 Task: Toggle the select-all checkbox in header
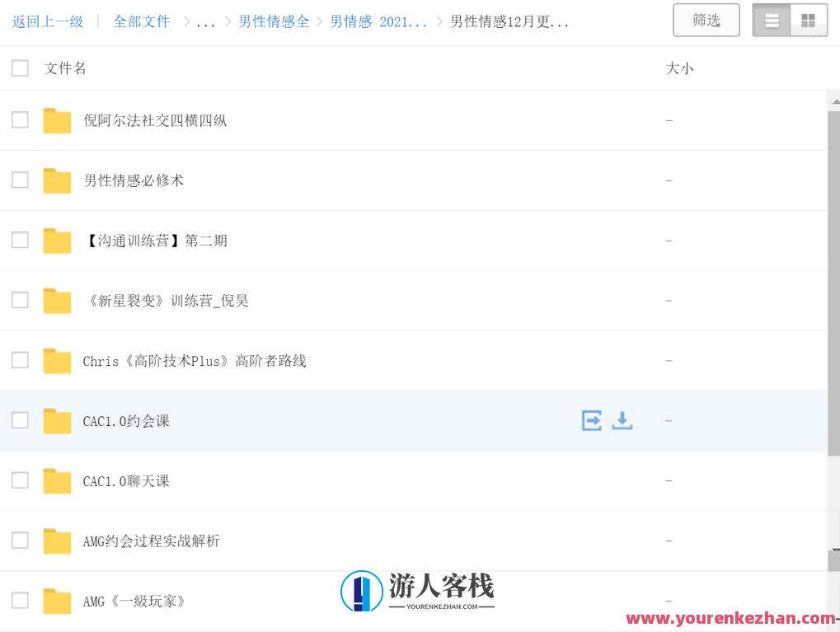(x=20, y=68)
